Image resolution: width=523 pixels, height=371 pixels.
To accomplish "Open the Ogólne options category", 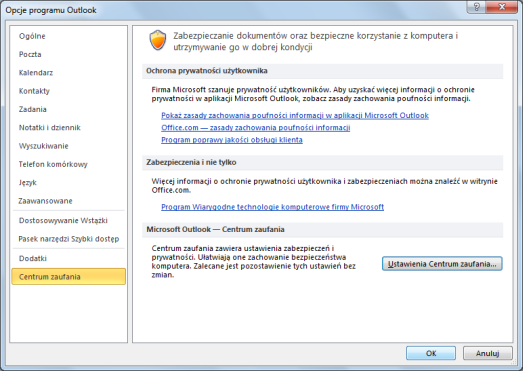I will click(x=32, y=36).
